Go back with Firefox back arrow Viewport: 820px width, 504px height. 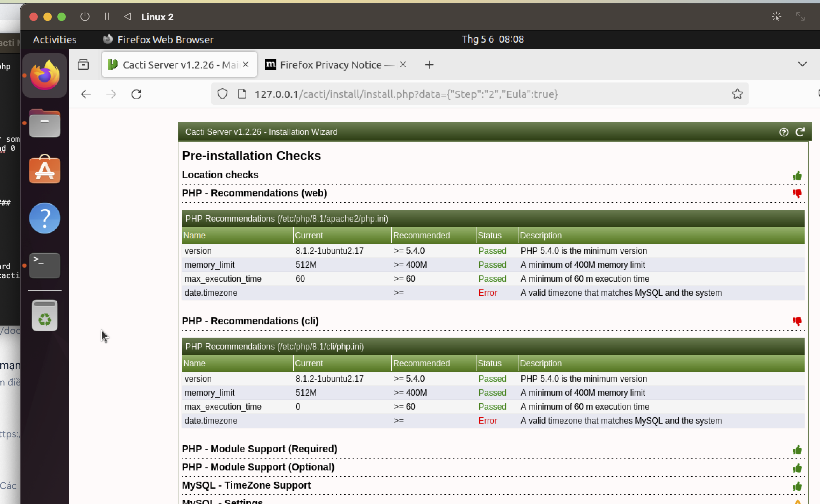[86, 94]
